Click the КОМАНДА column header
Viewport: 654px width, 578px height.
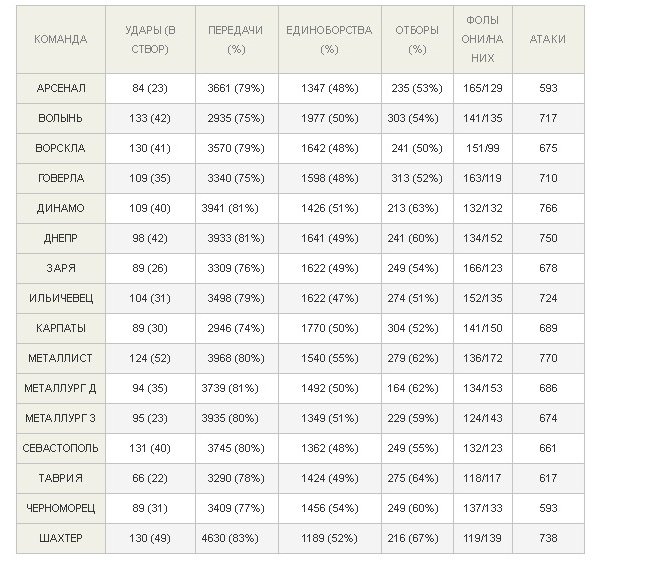coord(61,39)
